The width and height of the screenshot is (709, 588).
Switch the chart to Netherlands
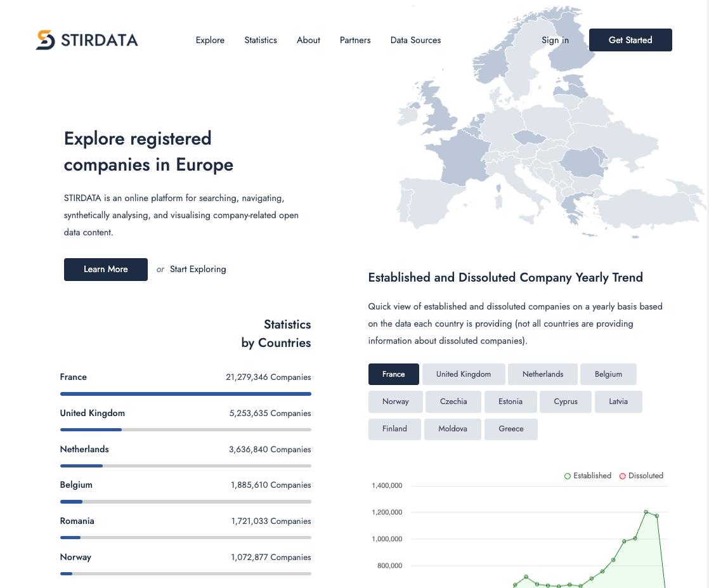pyautogui.click(x=543, y=374)
